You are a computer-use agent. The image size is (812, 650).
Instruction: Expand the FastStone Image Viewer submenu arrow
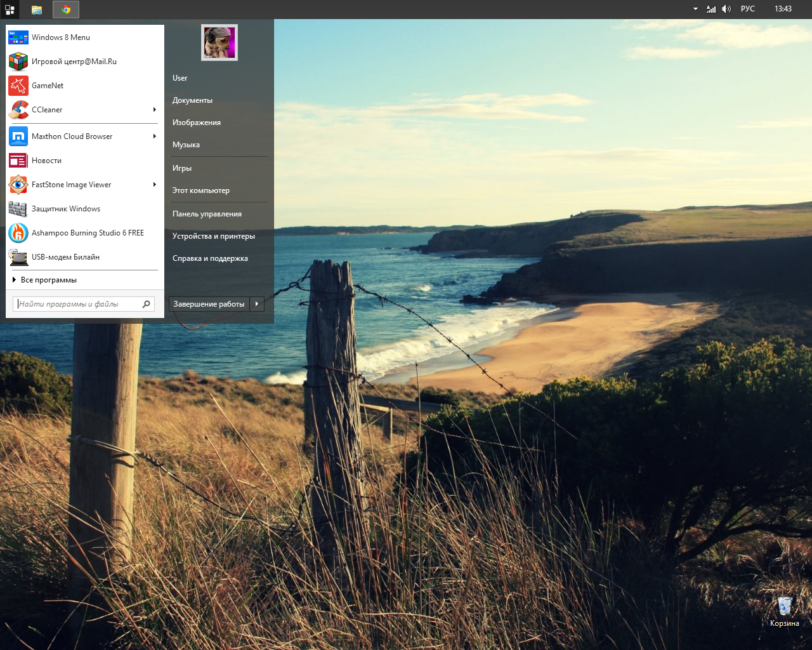(x=154, y=185)
